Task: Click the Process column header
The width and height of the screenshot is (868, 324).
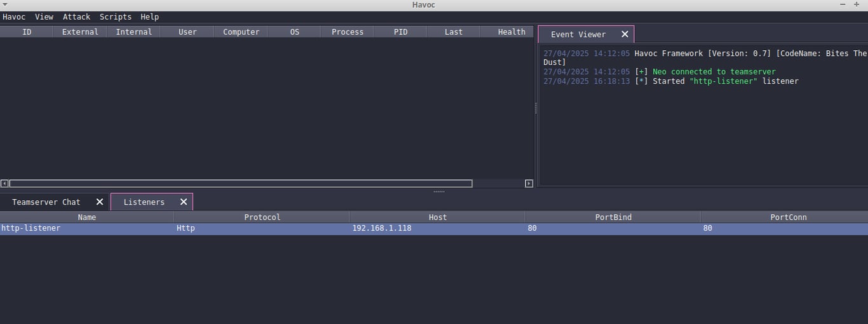Action: click(348, 32)
